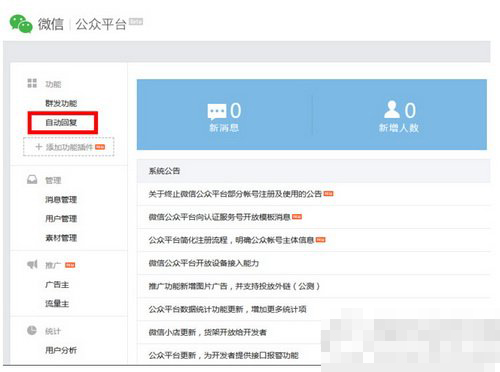Open announcement 推广功能新增图片广告
Screen dimensions: 500x372
point(234,286)
